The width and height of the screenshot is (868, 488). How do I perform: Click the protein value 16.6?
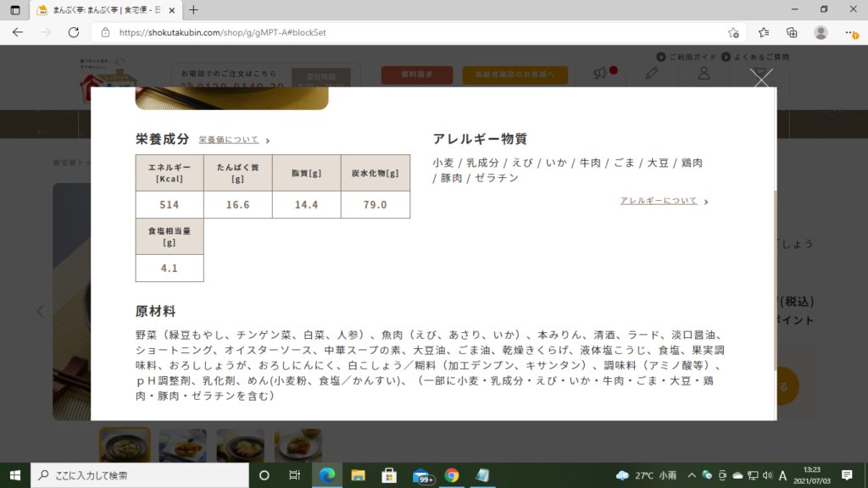238,205
